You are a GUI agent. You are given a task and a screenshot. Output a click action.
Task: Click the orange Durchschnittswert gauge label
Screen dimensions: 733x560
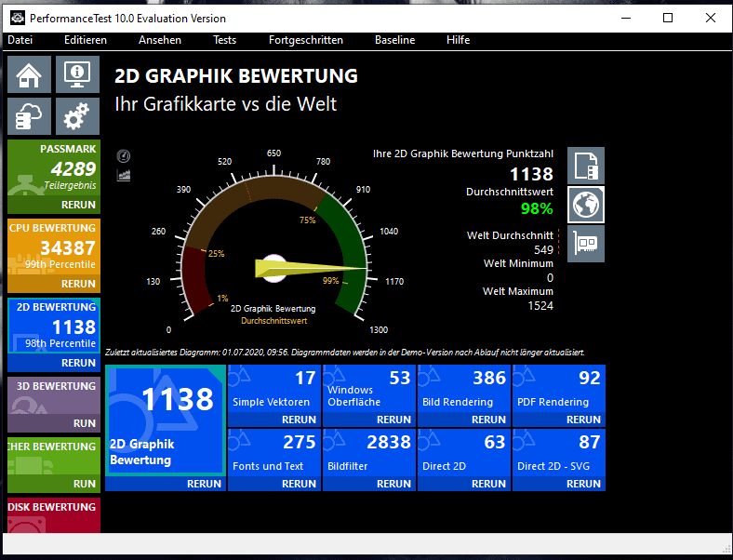coord(273,321)
